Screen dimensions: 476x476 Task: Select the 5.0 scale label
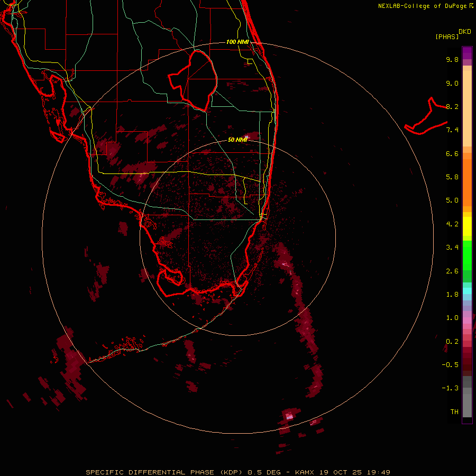[x=452, y=200]
